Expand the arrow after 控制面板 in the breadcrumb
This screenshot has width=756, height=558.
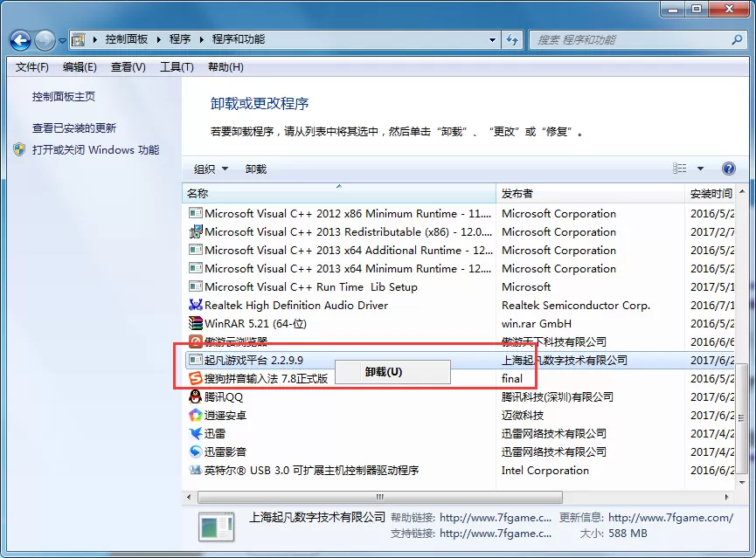tap(158, 39)
